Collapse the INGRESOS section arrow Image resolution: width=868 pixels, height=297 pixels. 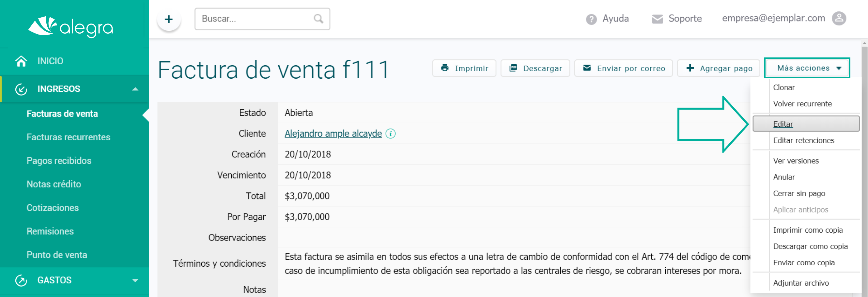135,89
